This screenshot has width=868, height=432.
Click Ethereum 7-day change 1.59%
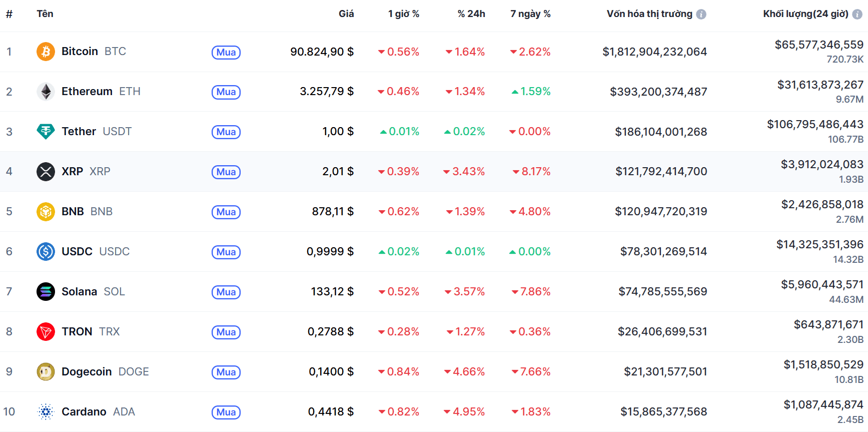(531, 92)
